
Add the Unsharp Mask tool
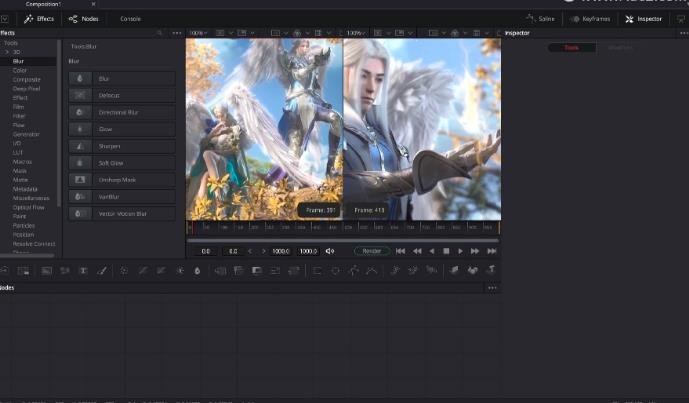(122, 180)
